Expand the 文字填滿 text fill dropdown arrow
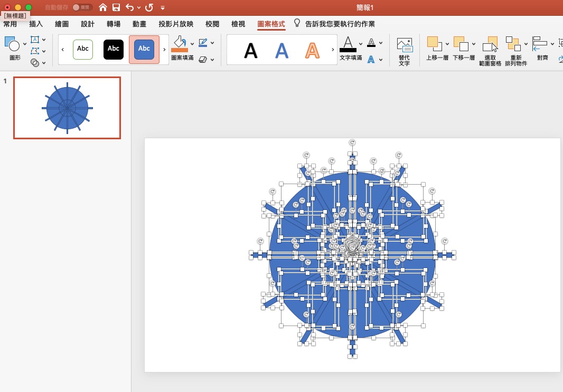563x392 pixels. point(361,43)
